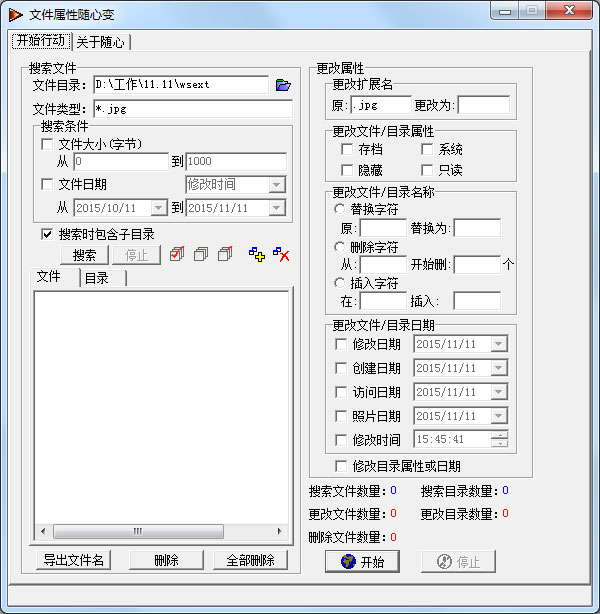This screenshot has height=614, width=600.
Task: Click the 在 position field
Action: click(383, 301)
